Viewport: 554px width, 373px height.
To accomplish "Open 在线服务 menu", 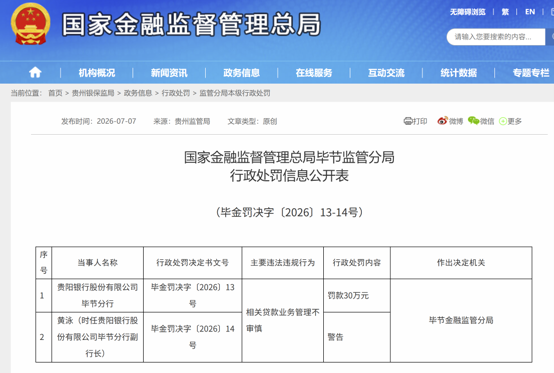I will pos(314,73).
